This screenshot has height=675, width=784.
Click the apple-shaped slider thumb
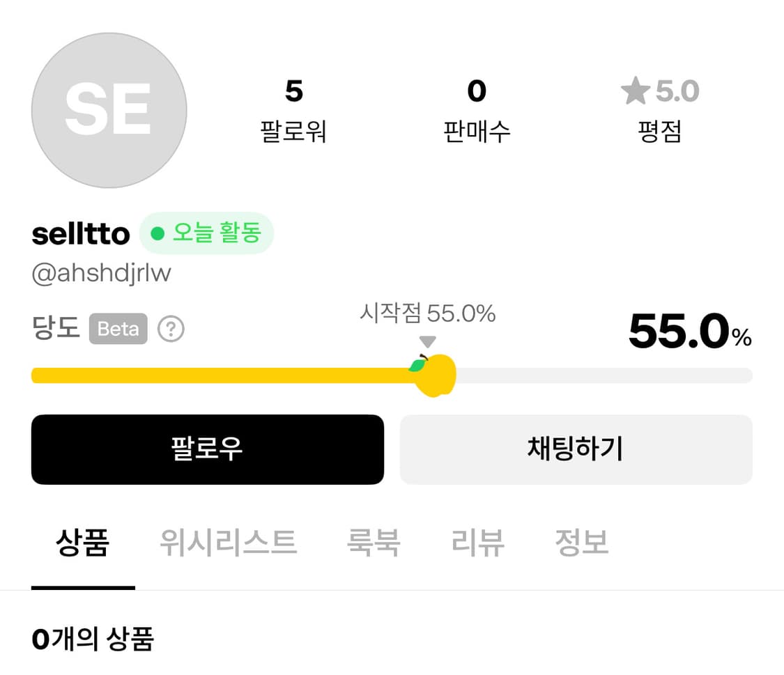point(433,374)
